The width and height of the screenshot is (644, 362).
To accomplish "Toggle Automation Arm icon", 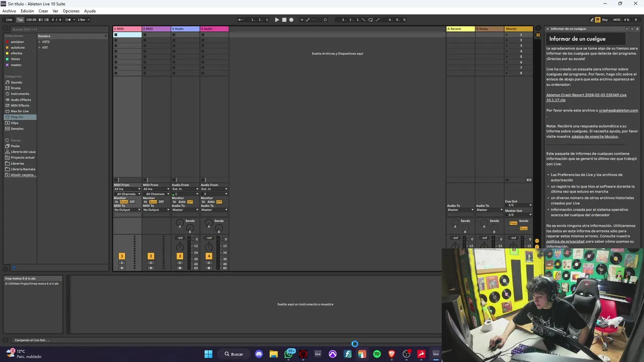I will pyautogui.click(x=308, y=20).
